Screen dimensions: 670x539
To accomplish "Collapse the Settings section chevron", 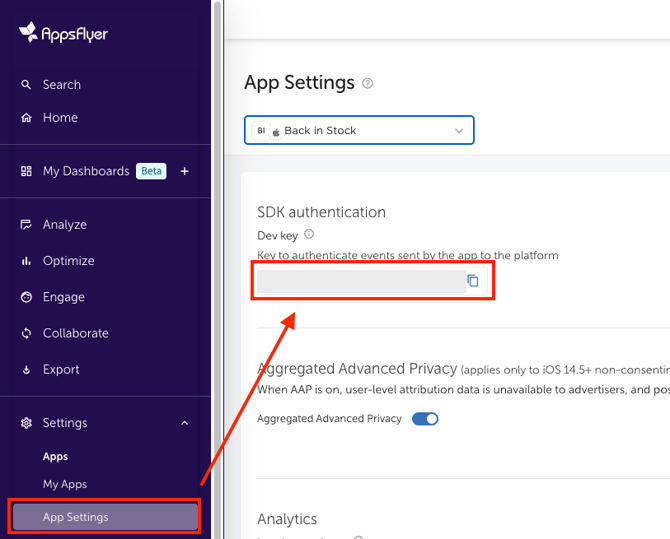I will [185, 423].
